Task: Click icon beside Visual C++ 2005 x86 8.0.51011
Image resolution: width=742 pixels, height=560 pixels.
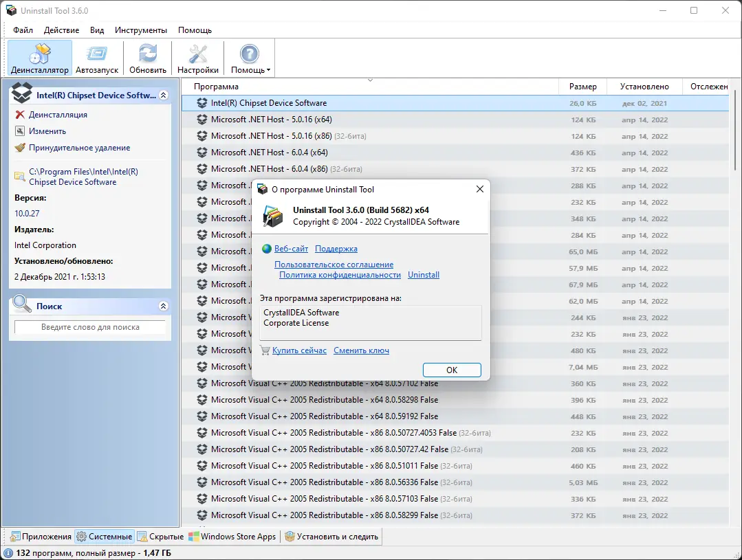Action: [202, 466]
